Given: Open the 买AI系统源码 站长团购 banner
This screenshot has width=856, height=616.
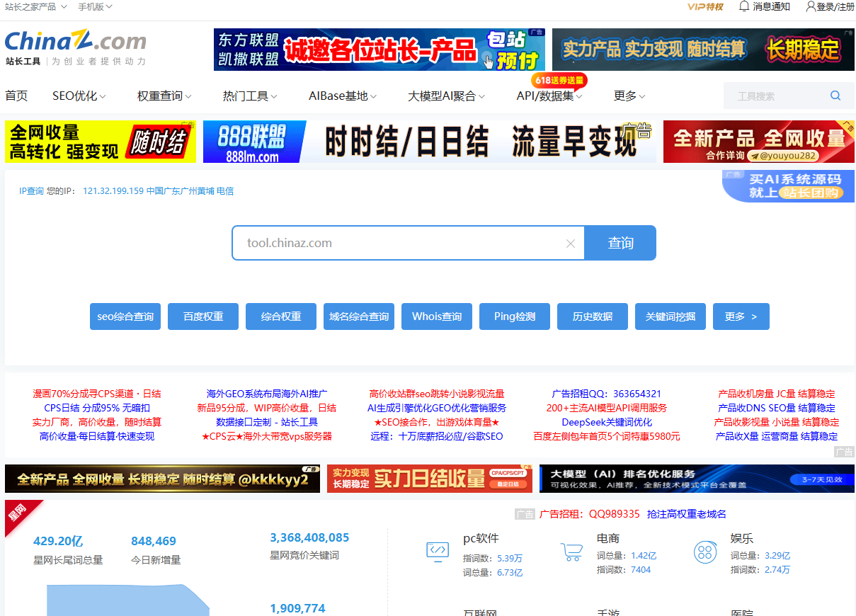Looking at the screenshot, I should [788, 186].
